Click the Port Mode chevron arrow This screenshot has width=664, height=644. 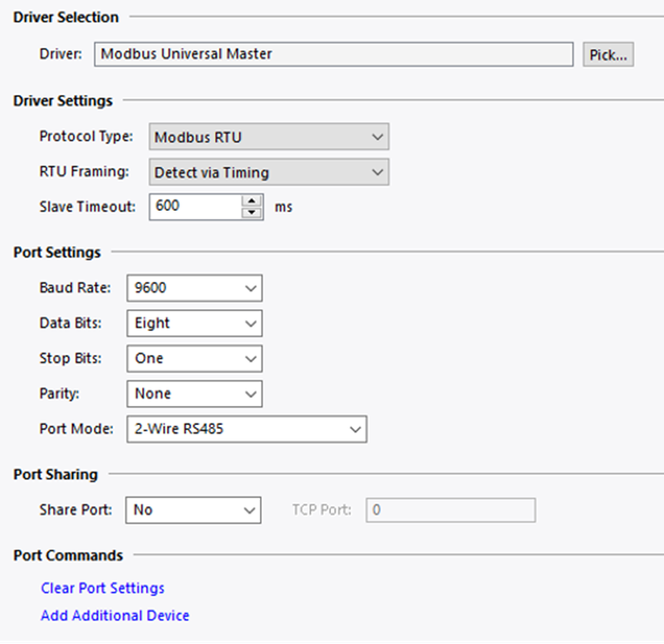(x=356, y=430)
